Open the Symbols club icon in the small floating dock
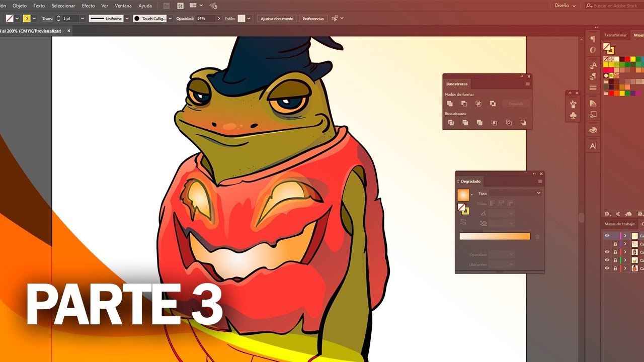Screen dimensions: 644x362 [x=573, y=116]
